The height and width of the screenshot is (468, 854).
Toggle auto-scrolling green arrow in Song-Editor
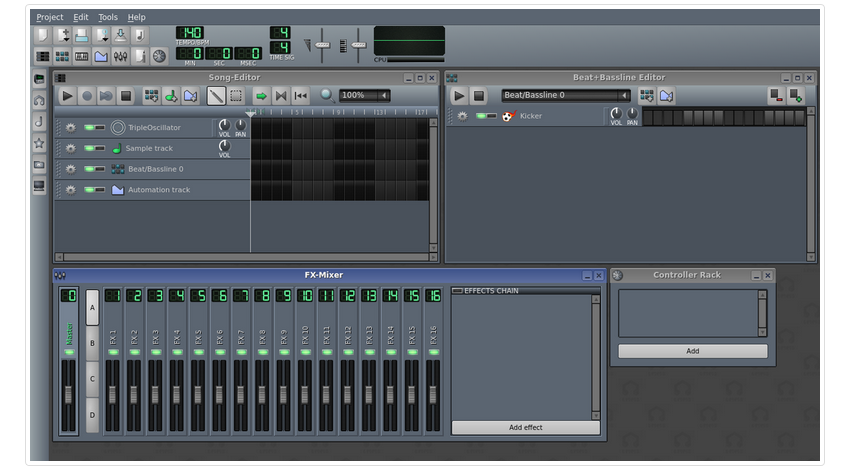[261, 96]
